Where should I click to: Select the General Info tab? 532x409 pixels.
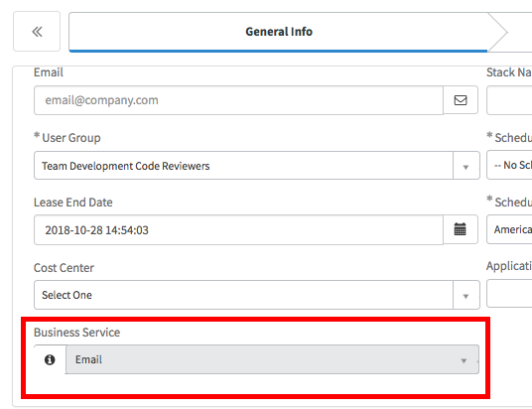pos(279,32)
